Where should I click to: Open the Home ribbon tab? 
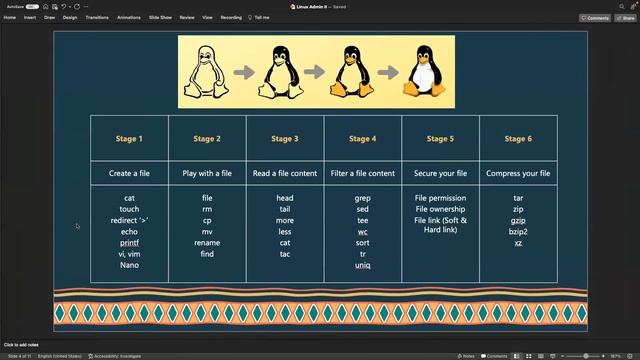tap(10, 18)
